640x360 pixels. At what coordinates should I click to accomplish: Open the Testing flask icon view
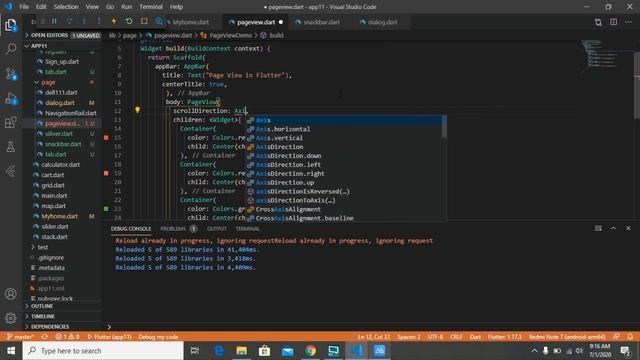point(11,147)
